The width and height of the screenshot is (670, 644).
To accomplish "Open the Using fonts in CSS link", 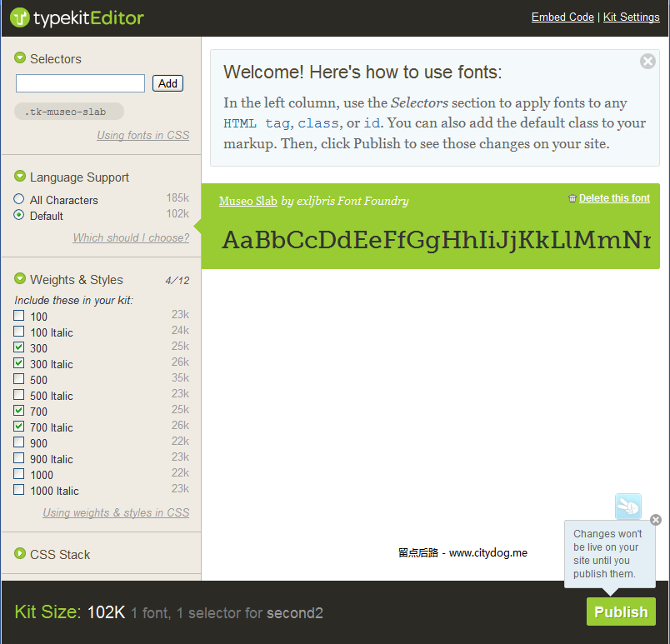I will pos(143,135).
